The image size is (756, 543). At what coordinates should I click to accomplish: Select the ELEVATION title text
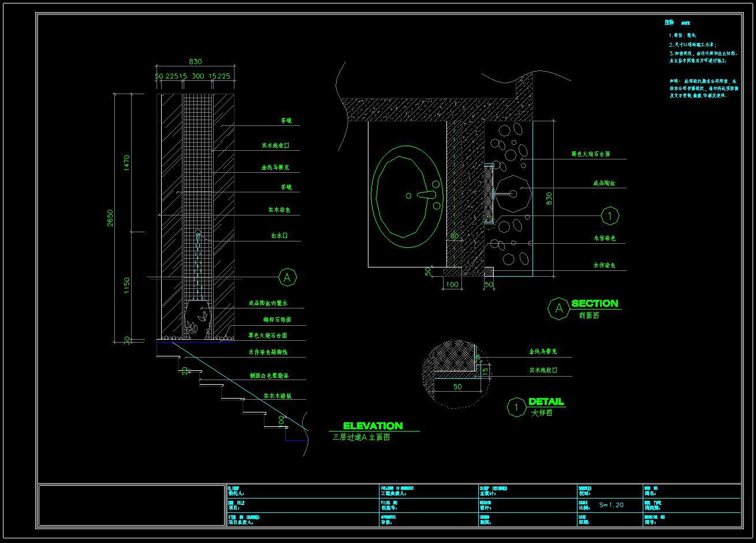(373, 426)
